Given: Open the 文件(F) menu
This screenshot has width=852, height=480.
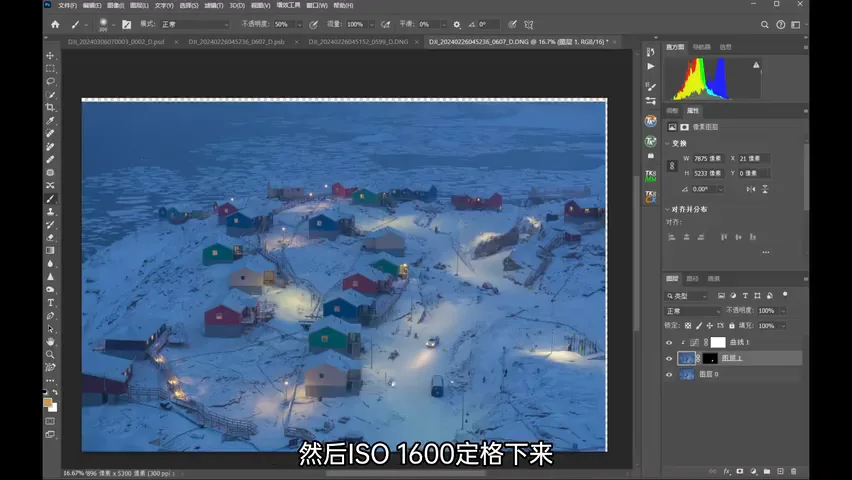Looking at the screenshot, I should (x=67, y=5).
